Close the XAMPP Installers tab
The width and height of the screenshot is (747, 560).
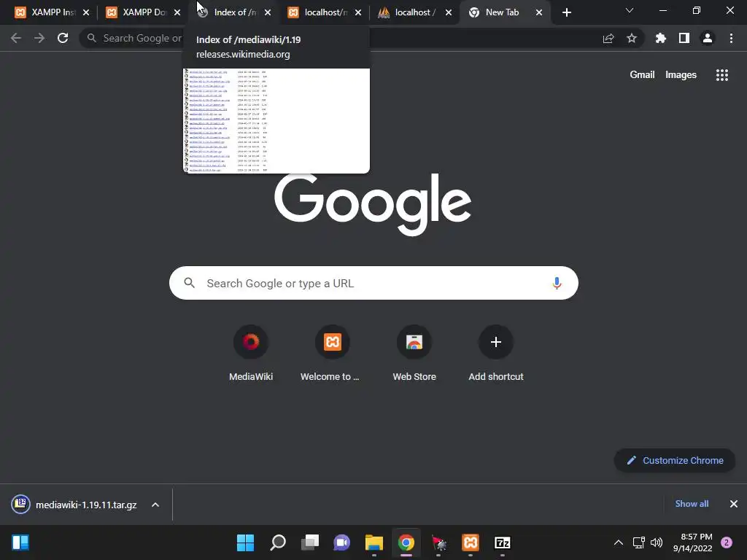click(x=86, y=12)
